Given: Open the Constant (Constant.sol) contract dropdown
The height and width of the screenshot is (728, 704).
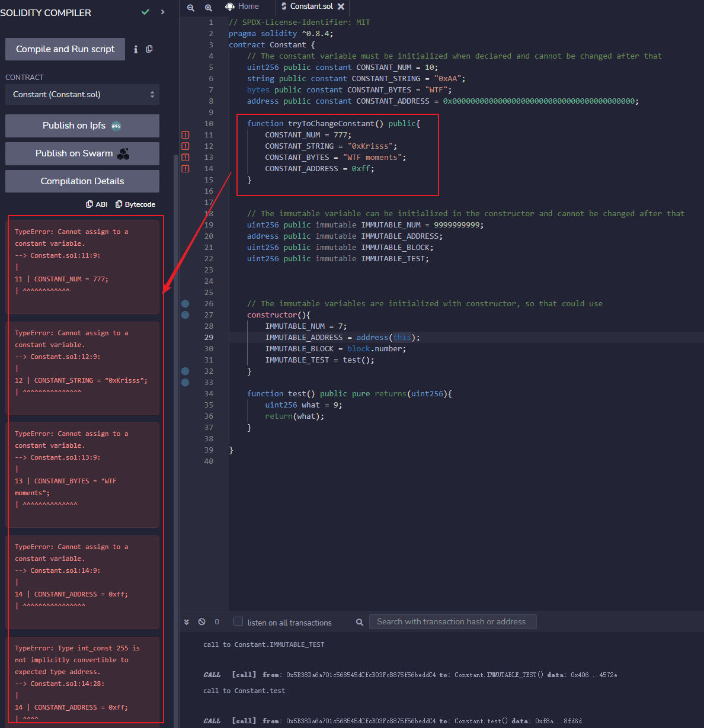Looking at the screenshot, I should click(x=82, y=95).
